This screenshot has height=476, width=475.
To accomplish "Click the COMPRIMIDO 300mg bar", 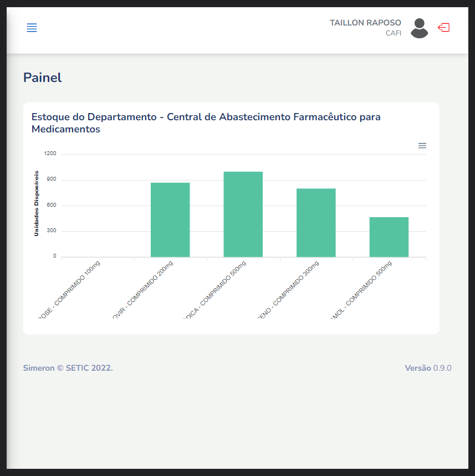I will (316, 223).
